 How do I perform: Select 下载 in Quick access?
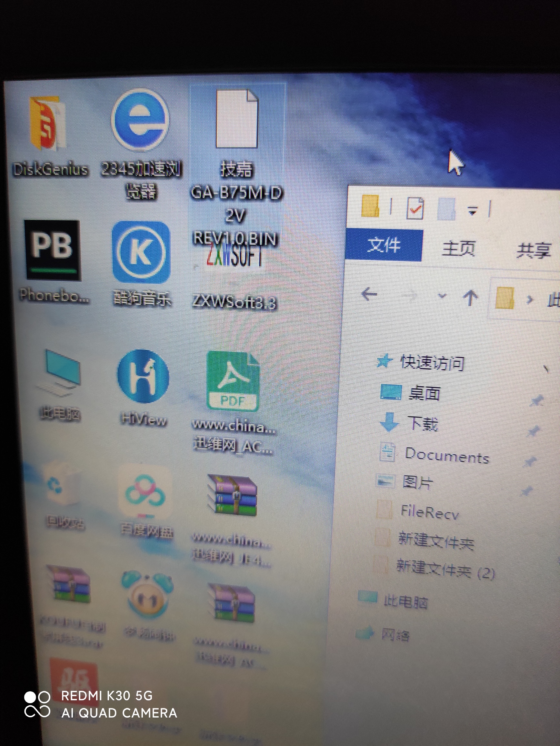[423, 423]
